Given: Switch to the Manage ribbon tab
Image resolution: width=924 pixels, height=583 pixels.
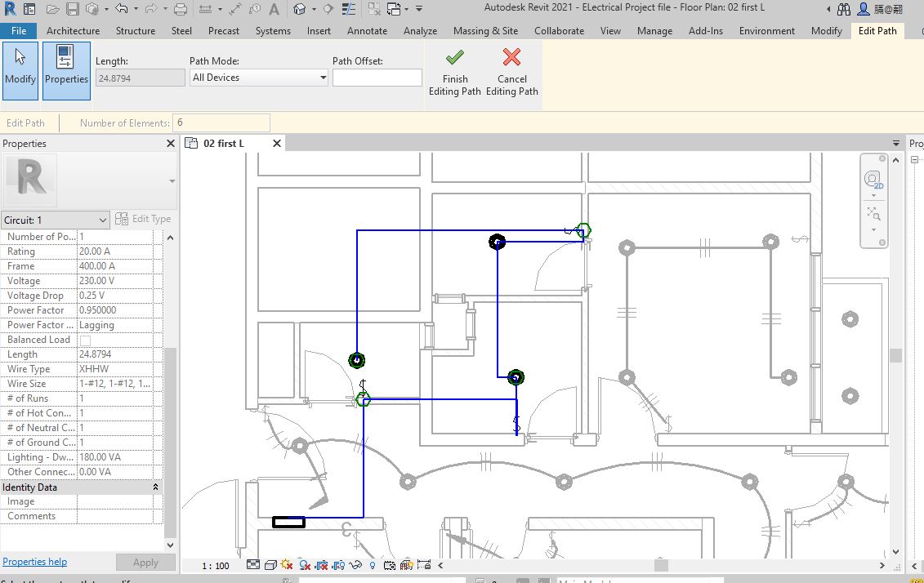Looking at the screenshot, I should pyautogui.click(x=654, y=31).
